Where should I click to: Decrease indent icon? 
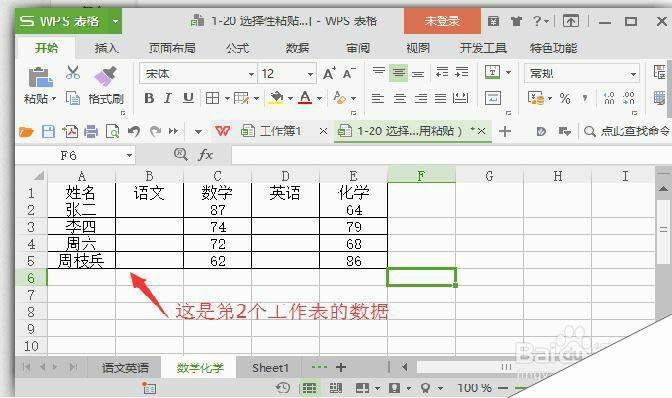(442, 72)
